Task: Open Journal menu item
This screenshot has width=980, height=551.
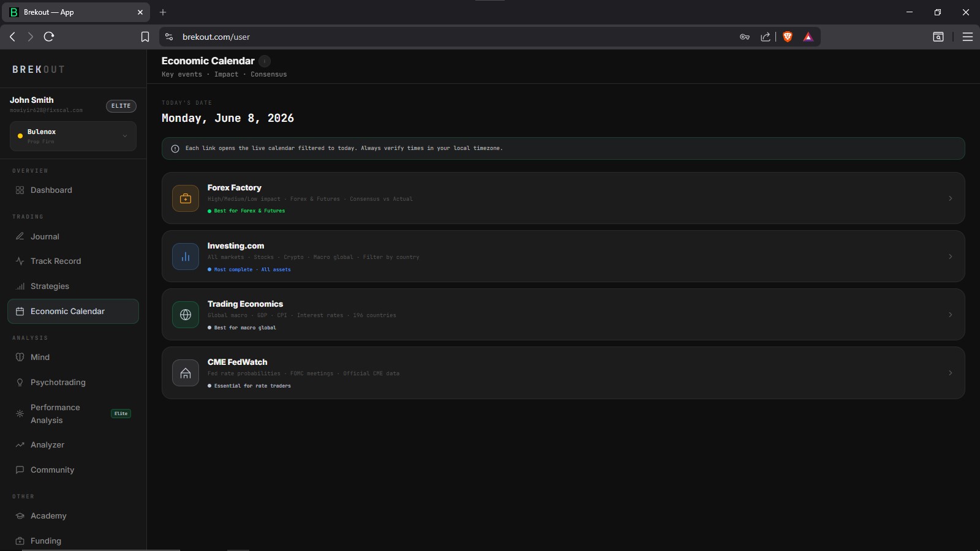Action: coord(73,236)
